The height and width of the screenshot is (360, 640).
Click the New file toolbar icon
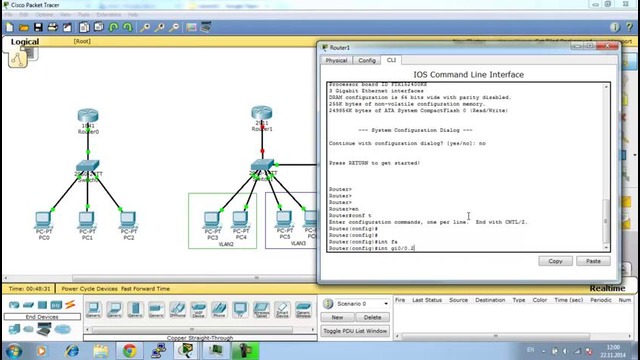tap(9, 27)
